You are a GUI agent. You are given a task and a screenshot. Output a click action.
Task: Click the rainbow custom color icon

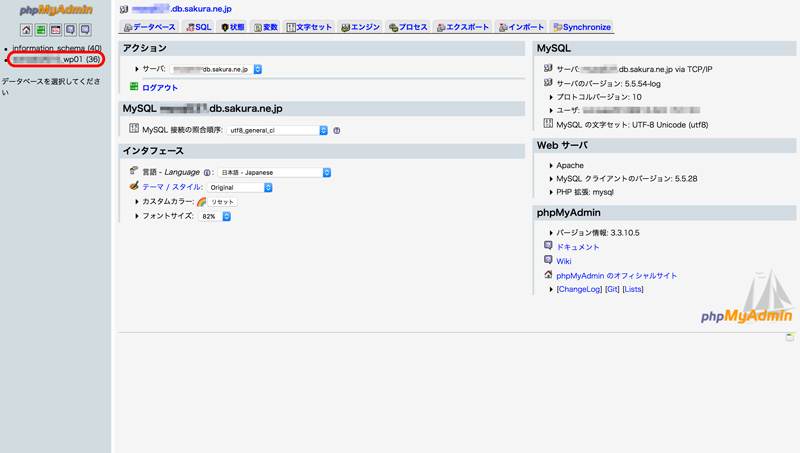(202, 202)
